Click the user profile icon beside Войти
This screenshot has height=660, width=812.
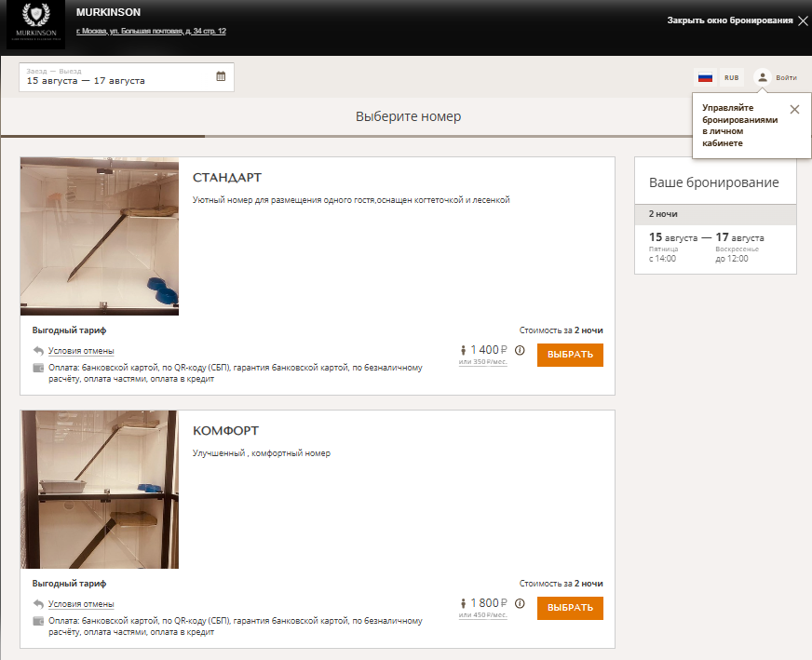pyautogui.click(x=763, y=77)
